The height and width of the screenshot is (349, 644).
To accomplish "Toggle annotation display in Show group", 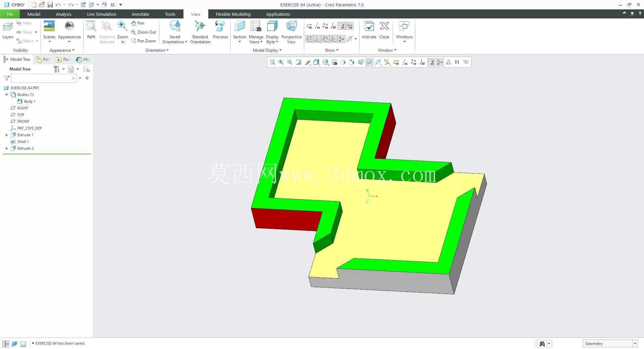I will pos(341,26).
